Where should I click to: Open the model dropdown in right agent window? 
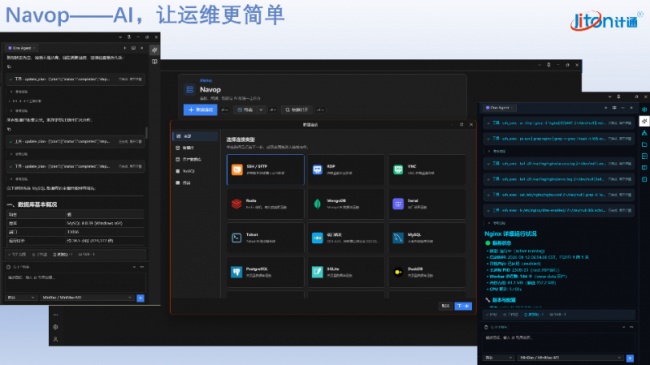click(x=570, y=358)
